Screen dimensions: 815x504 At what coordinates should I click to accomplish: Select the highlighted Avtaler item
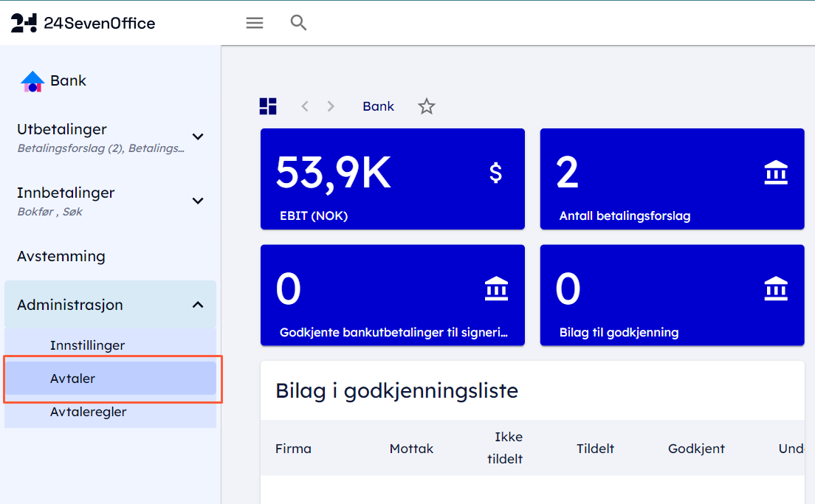[72, 379]
